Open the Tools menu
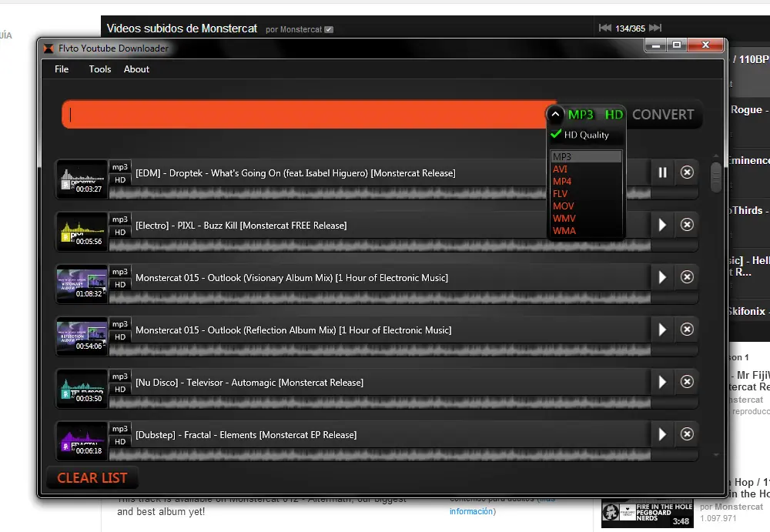The width and height of the screenshot is (770, 532). 99,69
